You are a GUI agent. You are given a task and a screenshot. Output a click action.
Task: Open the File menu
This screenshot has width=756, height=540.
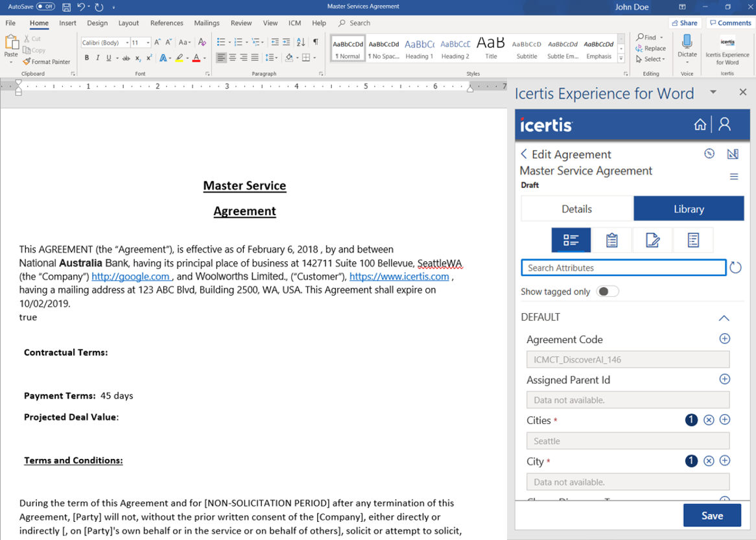pyautogui.click(x=10, y=23)
